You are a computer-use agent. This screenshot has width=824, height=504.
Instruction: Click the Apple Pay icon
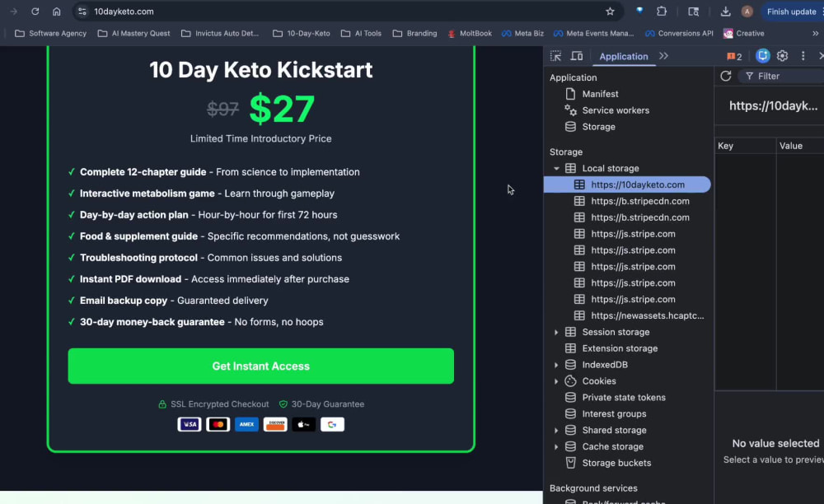coord(304,424)
